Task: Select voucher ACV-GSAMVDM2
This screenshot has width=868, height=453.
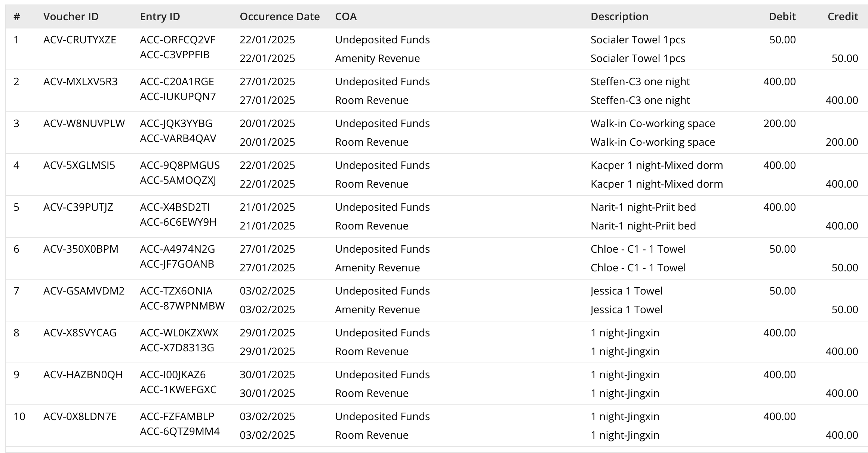Action: click(84, 291)
